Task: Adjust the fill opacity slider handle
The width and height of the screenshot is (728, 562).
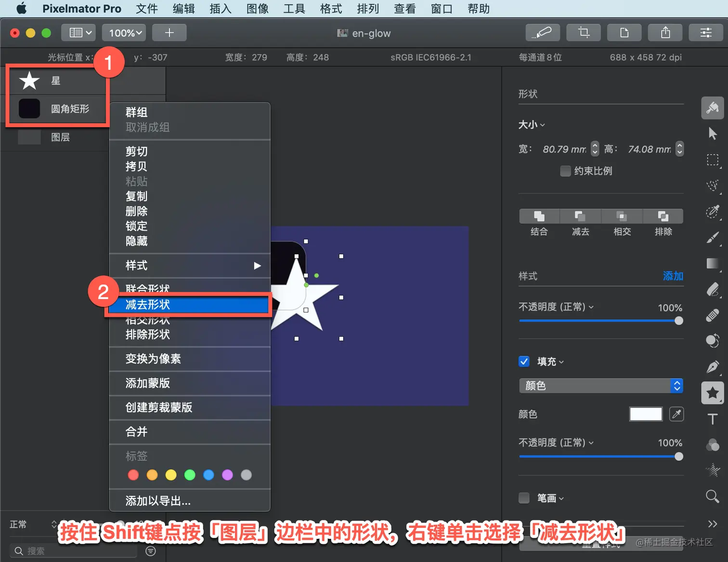Action: [679, 457]
